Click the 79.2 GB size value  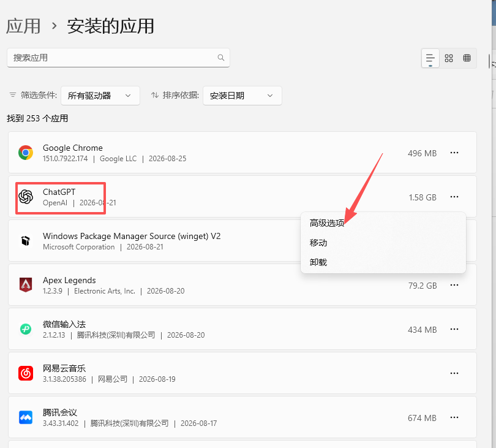tap(423, 286)
